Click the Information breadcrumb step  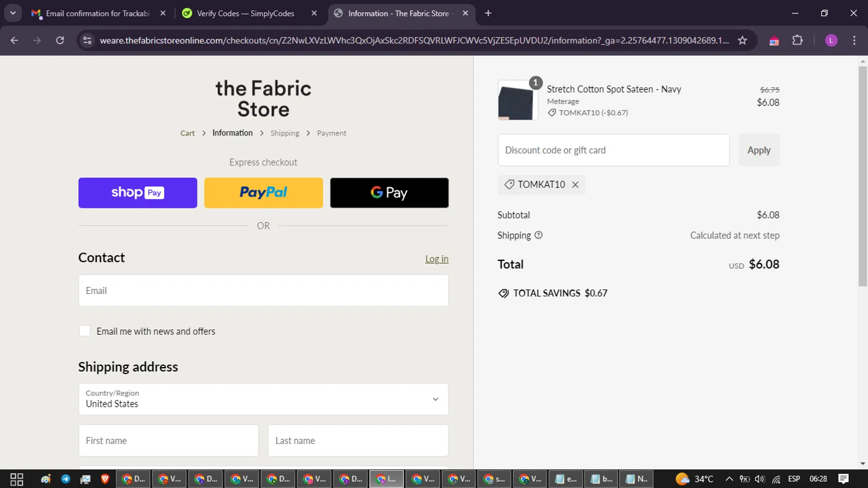click(x=233, y=133)
